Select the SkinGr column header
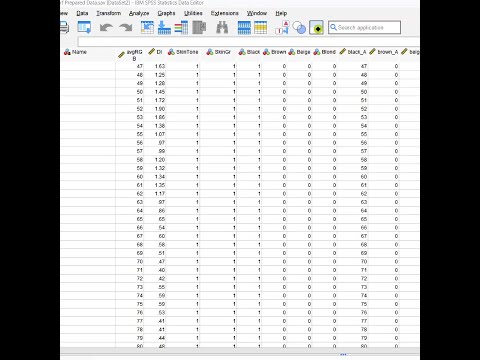The height and width of the screenshot is (360, 480). [219, 54]
